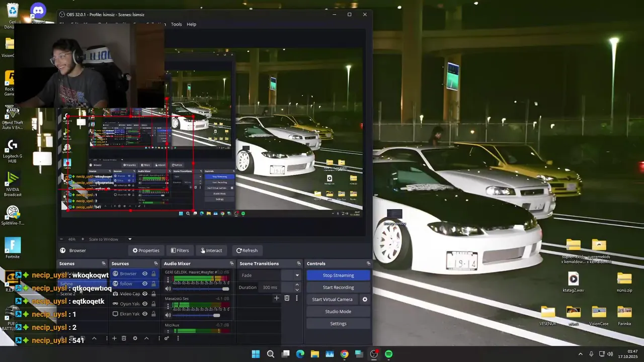Show hidden system tray icons chevron
644x362 pixels.
click(x=580, y=354)
